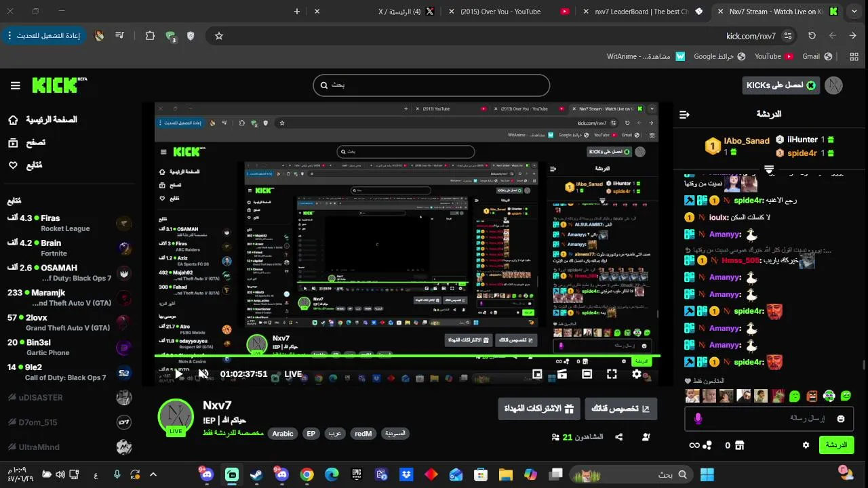Click the احصل على KICKs button
Viewport: 868px width, 488px height.
[781, 85]
